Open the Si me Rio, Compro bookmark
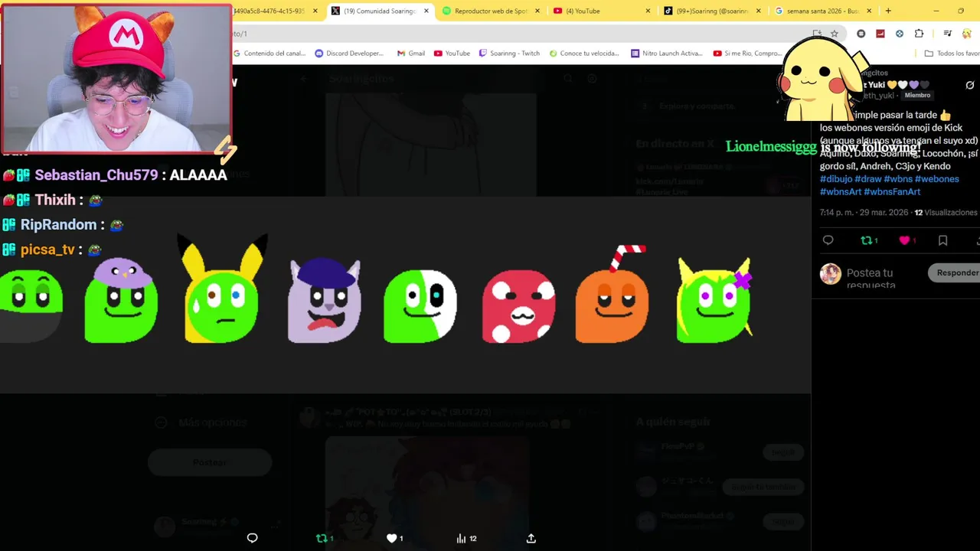This screenshot has height=551, width=980. pyautogui.click(x=748, y=54)
